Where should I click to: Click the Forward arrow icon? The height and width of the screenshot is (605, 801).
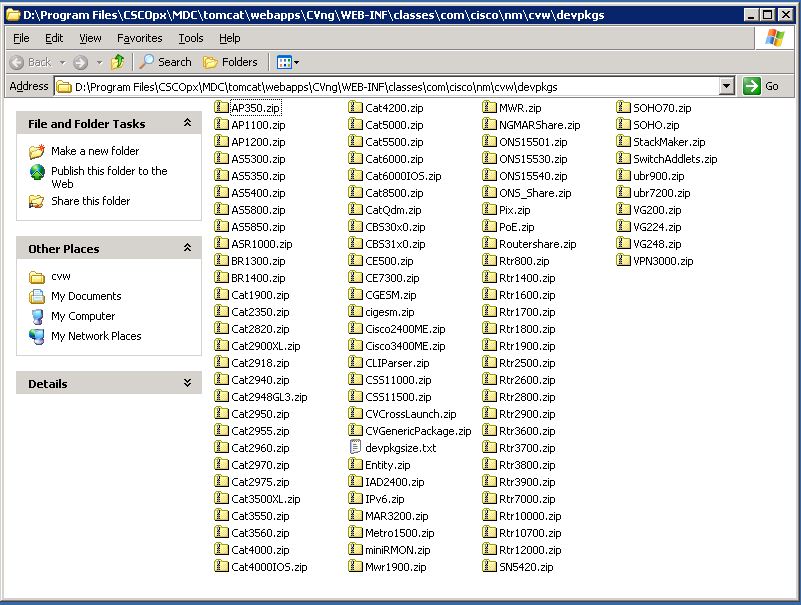pyautogui.click(x=80, y=62)
